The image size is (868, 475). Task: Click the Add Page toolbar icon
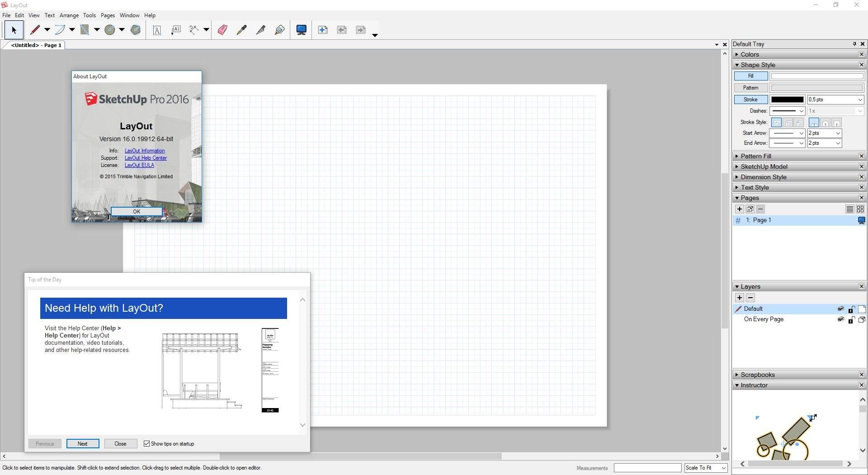[323, 30]
